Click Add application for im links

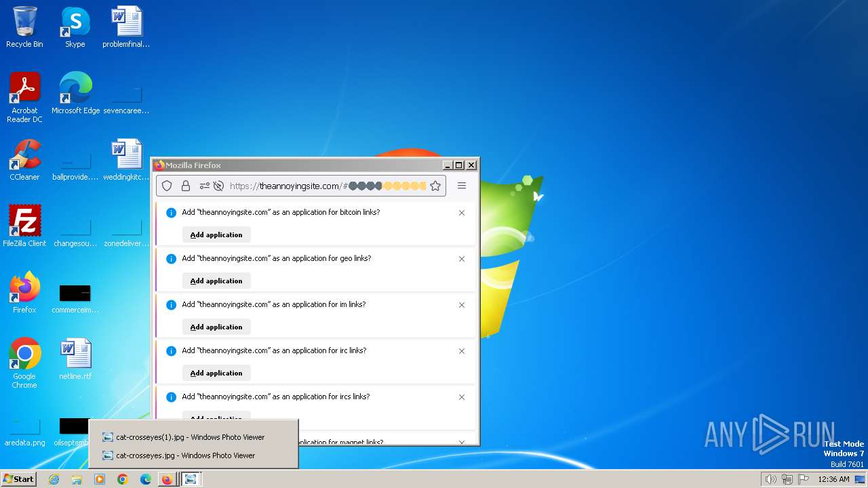pyautogui.click(x=216, y=327)
